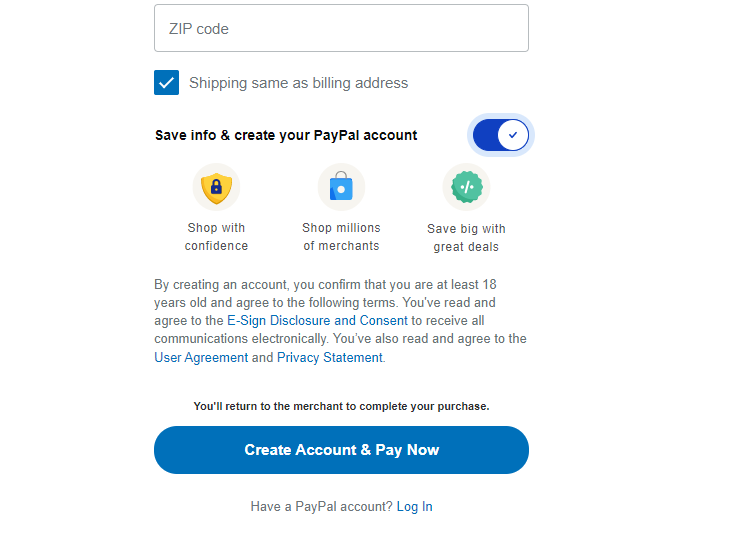Click the 'By creating an account' terms paragraph
The width and height of the screenshot is (737, 538).
[340, 321]
